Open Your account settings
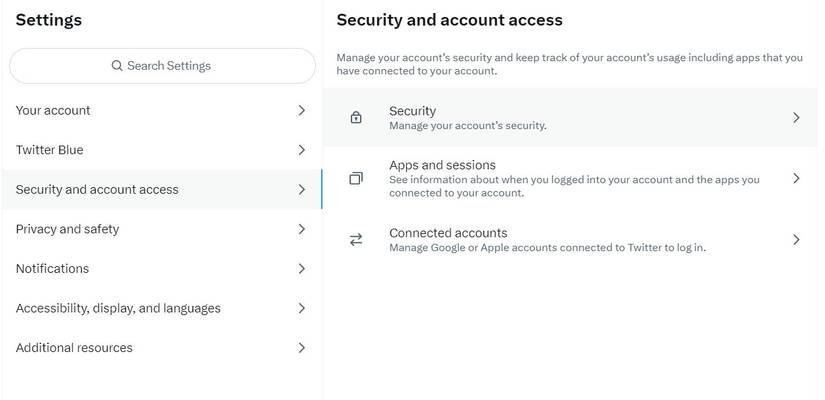 (x=162, y=111)
